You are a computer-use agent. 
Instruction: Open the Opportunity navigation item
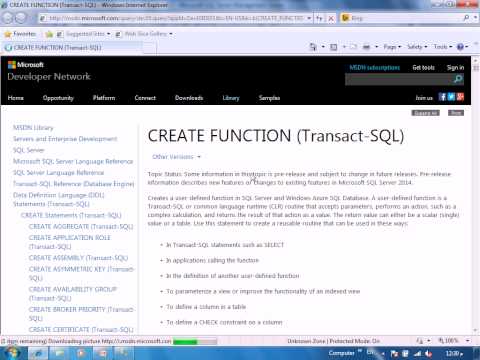point(58,98)
